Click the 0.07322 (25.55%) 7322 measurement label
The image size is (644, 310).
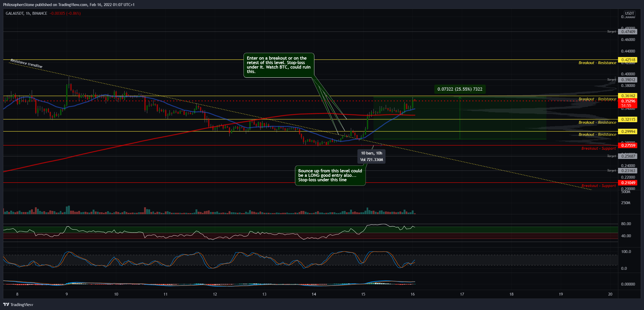(460, 89)
